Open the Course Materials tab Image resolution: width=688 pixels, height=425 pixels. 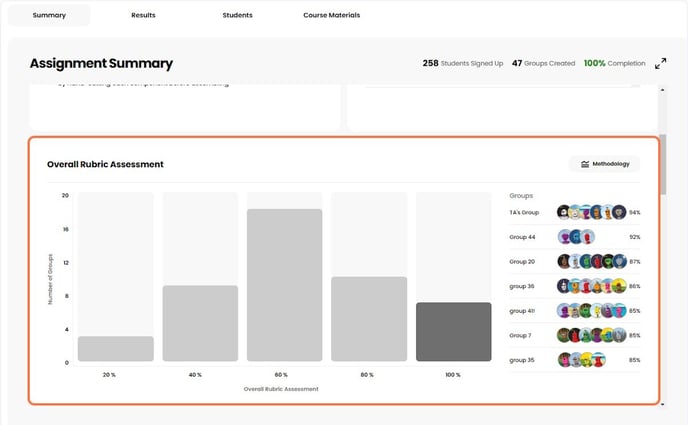(331, 15)
